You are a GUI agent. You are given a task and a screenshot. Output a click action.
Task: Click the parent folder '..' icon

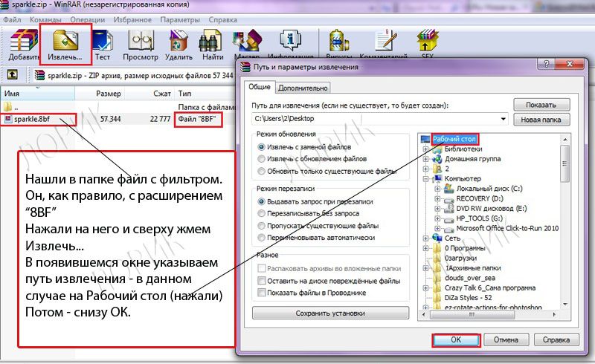click(8, 107)
